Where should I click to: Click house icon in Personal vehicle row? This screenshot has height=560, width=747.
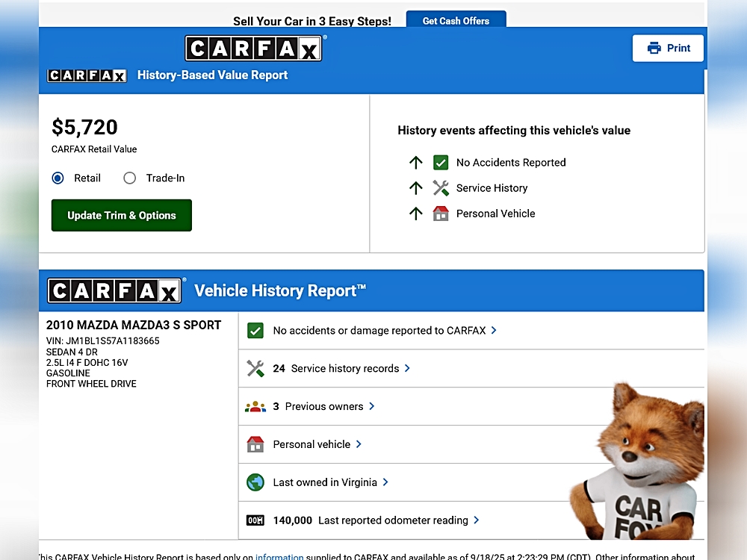click(255, 444)
